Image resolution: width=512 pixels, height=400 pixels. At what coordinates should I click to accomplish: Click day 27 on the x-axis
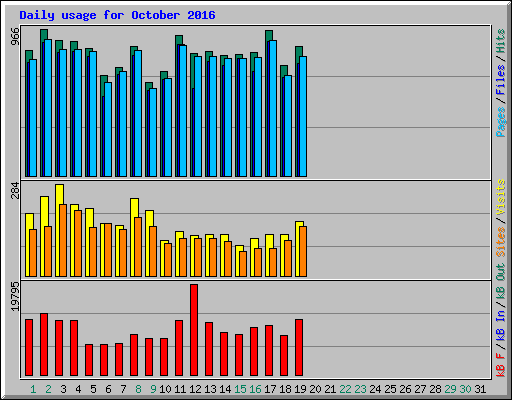tap(420, 389)
